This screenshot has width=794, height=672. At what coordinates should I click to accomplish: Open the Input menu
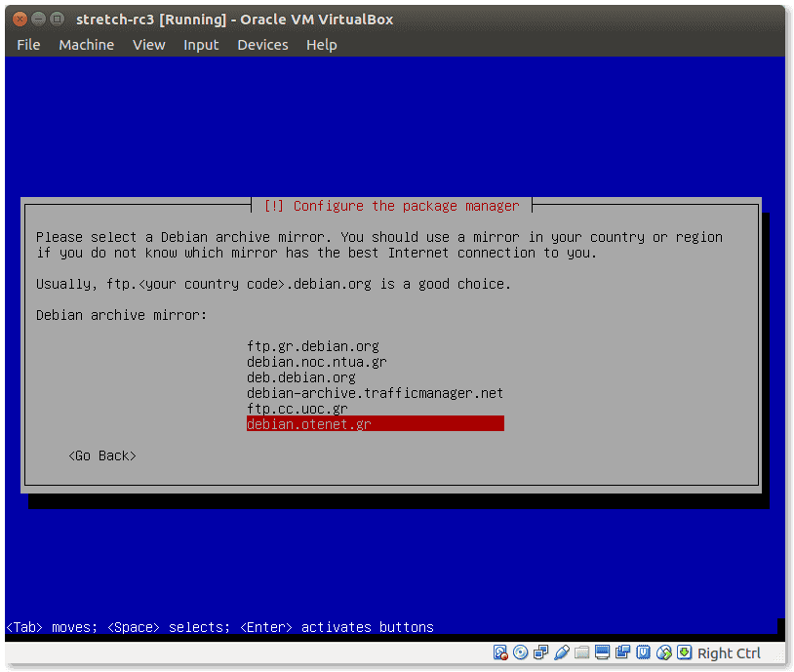(201, 45)
